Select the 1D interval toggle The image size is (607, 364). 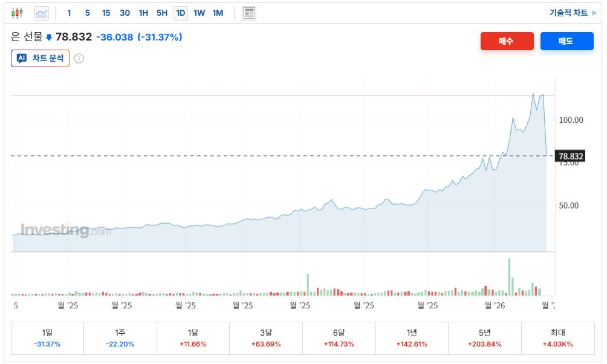[180, 13]
